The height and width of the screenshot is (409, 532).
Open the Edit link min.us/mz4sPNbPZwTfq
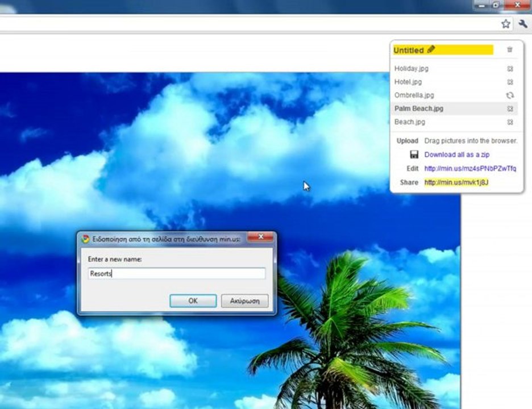click(470, 169)
